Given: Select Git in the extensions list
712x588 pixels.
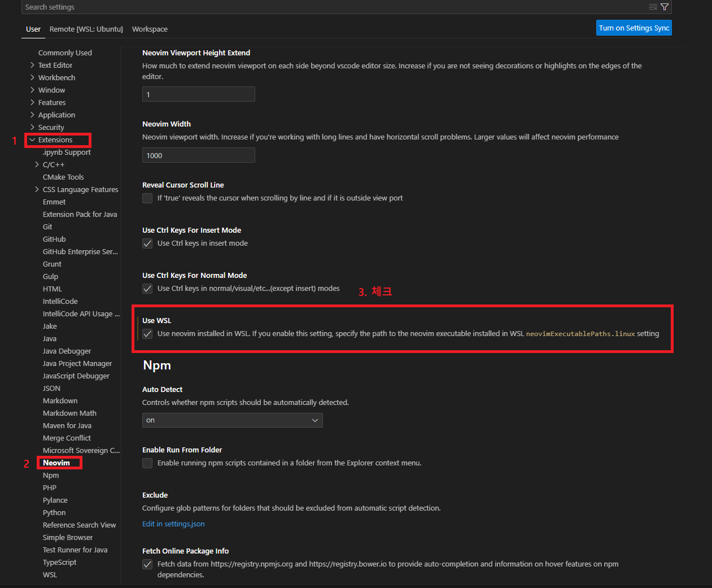Looking at the screenshot, I should coord(47,227).
